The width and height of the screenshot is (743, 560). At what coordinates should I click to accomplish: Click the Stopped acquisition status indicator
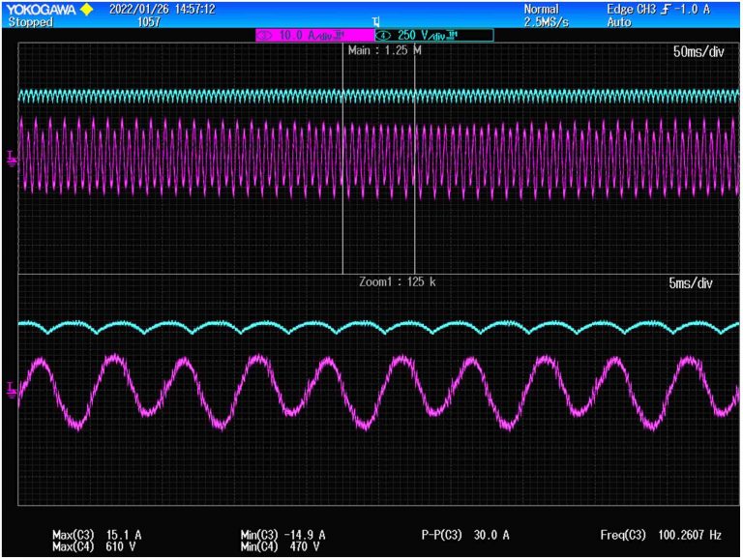click(29, 21)
